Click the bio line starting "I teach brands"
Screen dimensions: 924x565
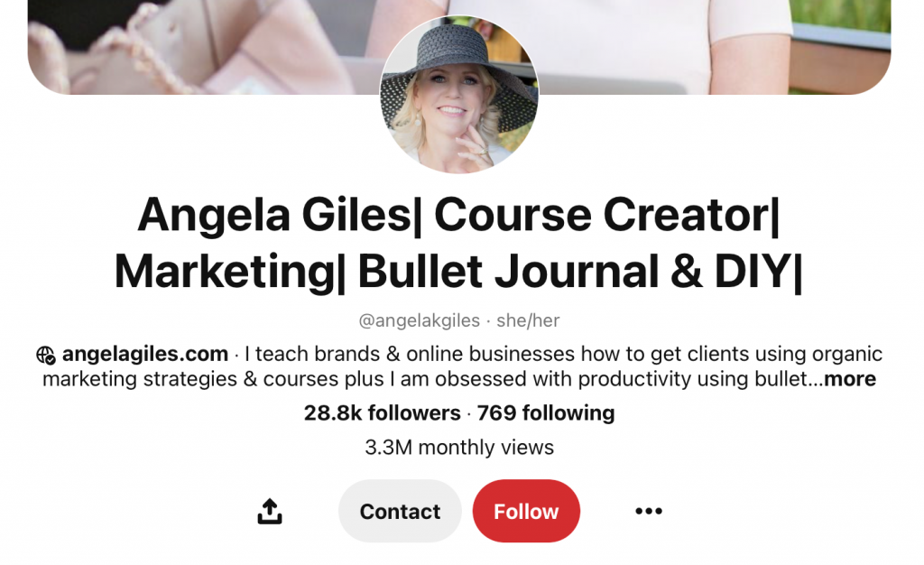[x=563, y=354]
